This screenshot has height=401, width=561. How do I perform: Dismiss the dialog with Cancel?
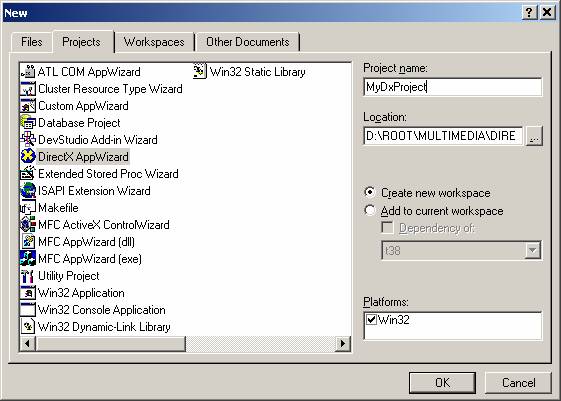pyautogui.click(x=518, y=383)
